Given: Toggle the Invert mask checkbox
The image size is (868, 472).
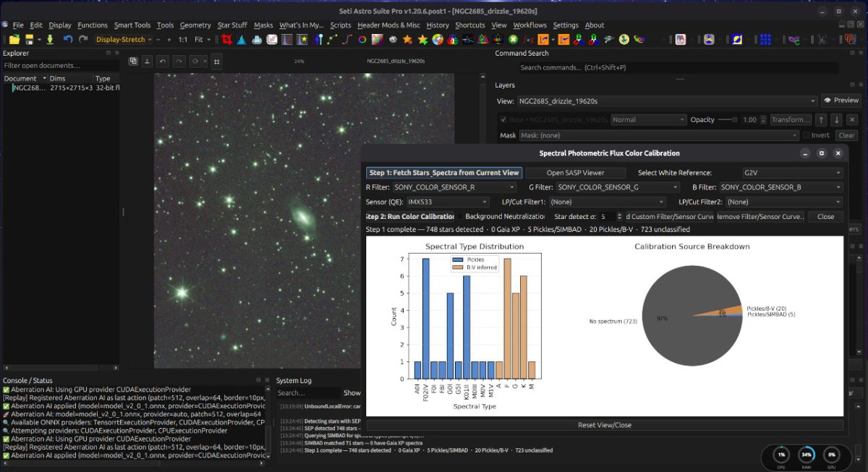Looking at the screenshot, I should 807,135.
